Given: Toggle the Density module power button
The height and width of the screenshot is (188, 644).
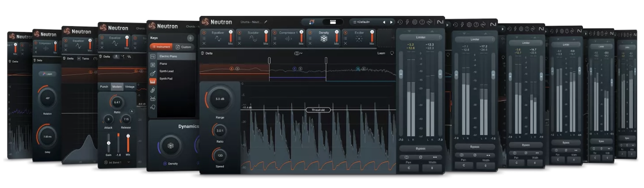Looking at the screenshot, I should [310, 32].
